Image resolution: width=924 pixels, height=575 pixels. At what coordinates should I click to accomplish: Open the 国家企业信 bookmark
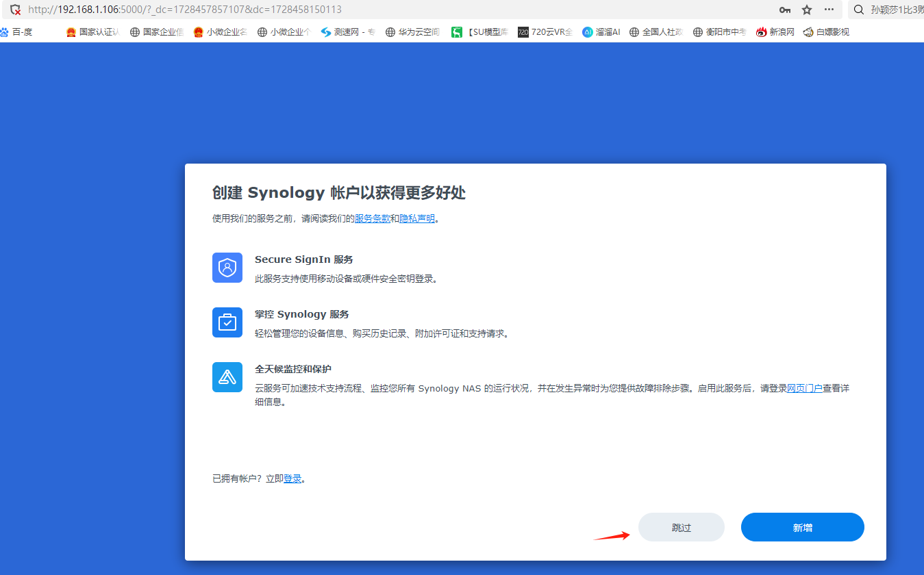point(157,31)
